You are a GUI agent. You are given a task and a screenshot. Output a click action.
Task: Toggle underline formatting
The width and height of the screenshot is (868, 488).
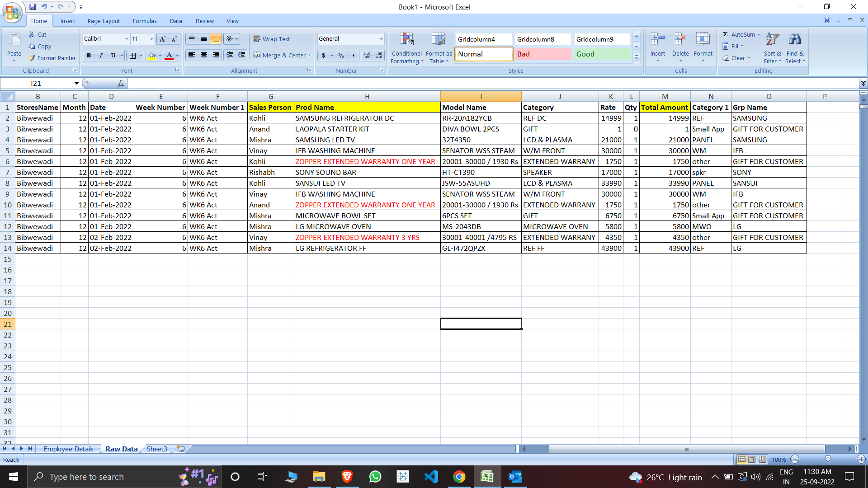click(113, 56)
